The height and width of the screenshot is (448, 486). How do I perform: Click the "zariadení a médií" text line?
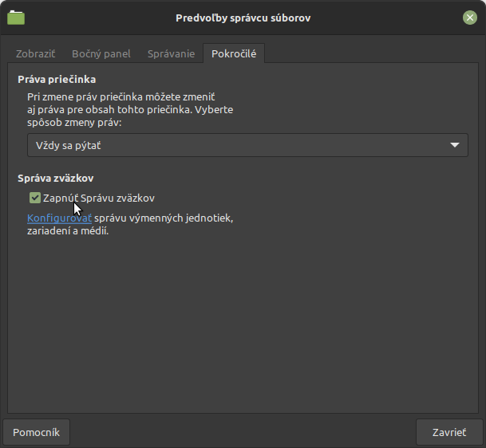pos(68,231)
